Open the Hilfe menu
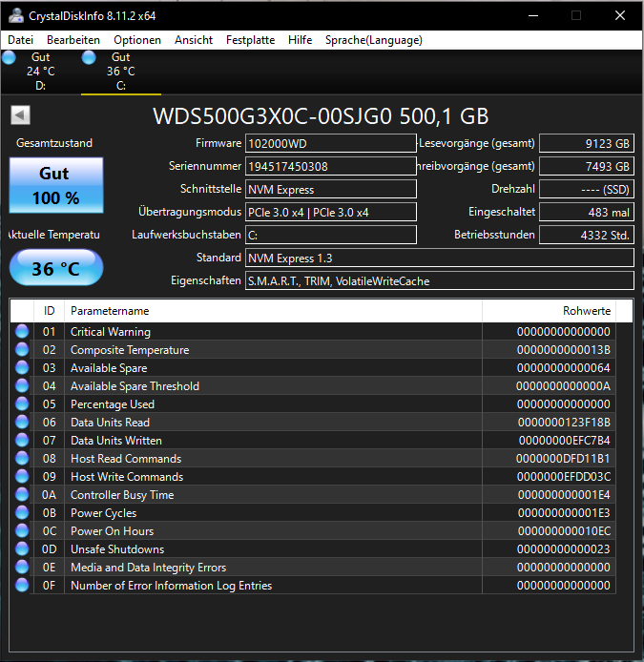Viewport: 644px width, 662px height. (300, 40)
